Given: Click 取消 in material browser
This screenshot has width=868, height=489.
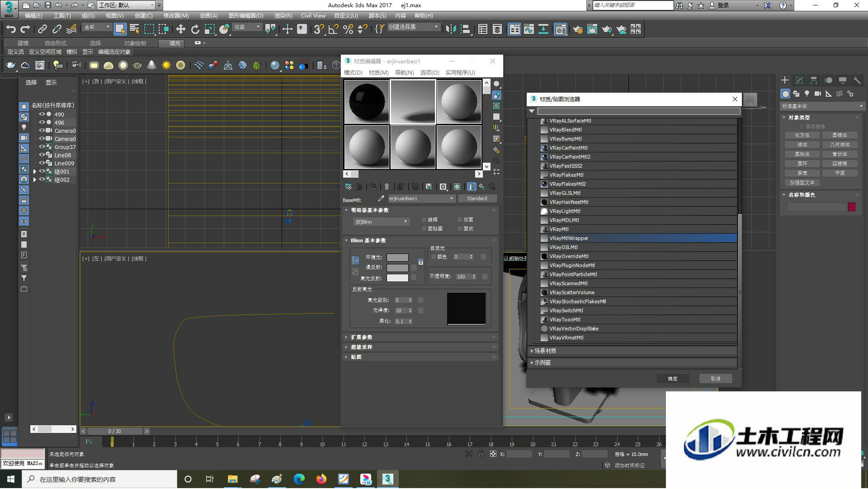Looking at the screenshot, I should [x=715, y=379].
